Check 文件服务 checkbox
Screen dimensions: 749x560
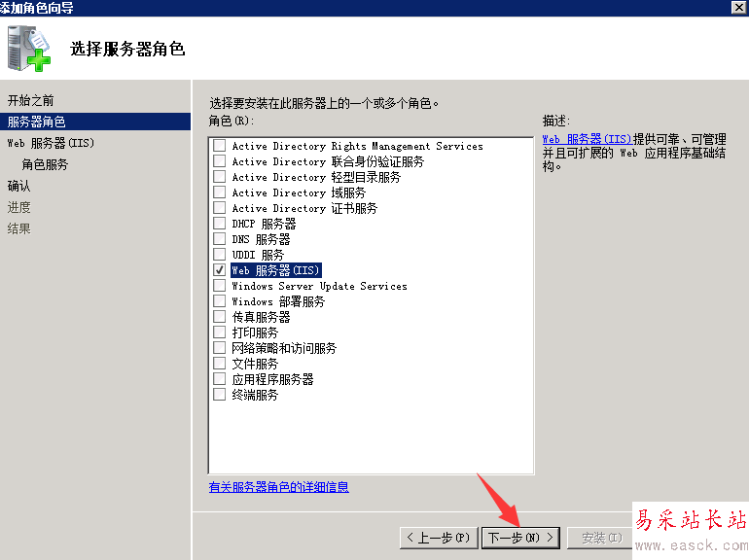pos(219,364)
